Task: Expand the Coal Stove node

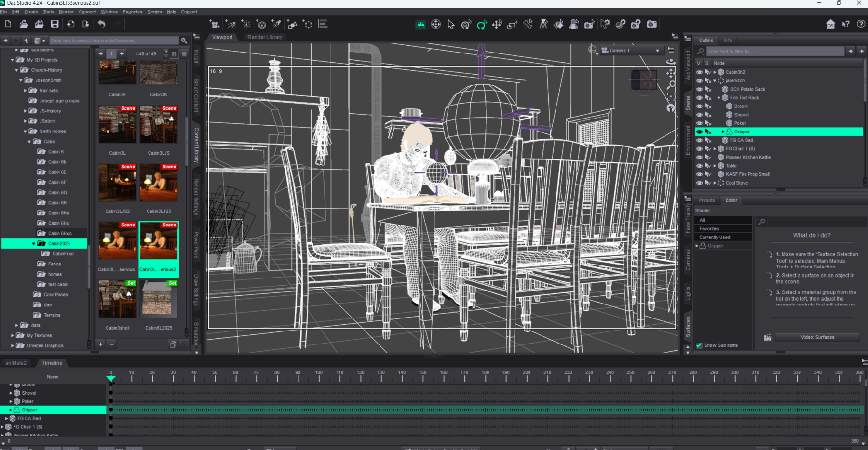Action: coord(715,183)
